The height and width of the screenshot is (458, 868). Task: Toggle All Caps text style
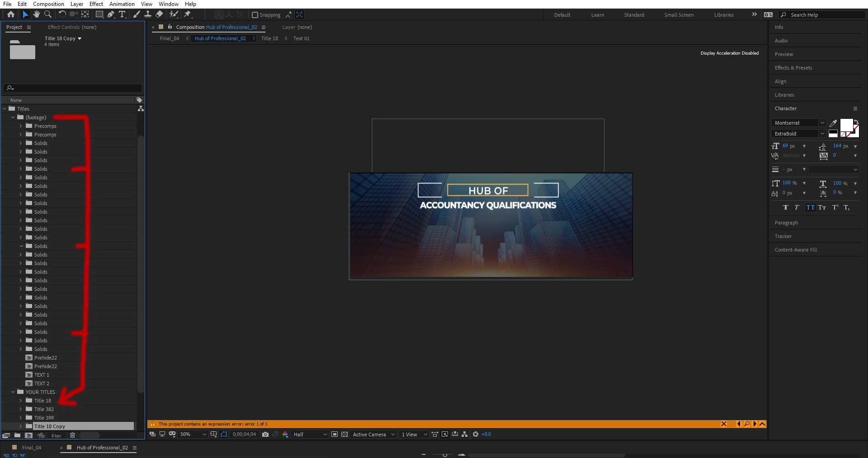pos(810,207)
